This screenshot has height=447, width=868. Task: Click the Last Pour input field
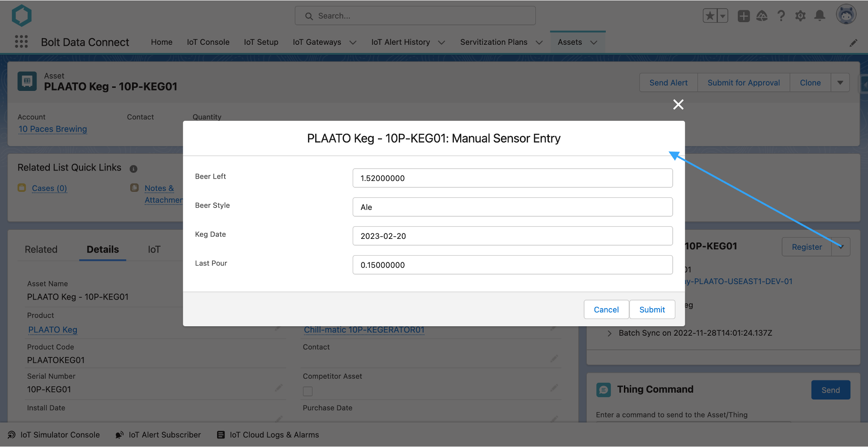click(x=513, y=265)
